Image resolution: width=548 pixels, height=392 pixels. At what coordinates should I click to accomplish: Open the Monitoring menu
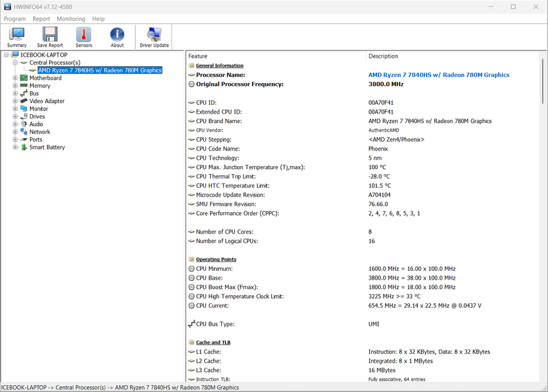[71, 19]
